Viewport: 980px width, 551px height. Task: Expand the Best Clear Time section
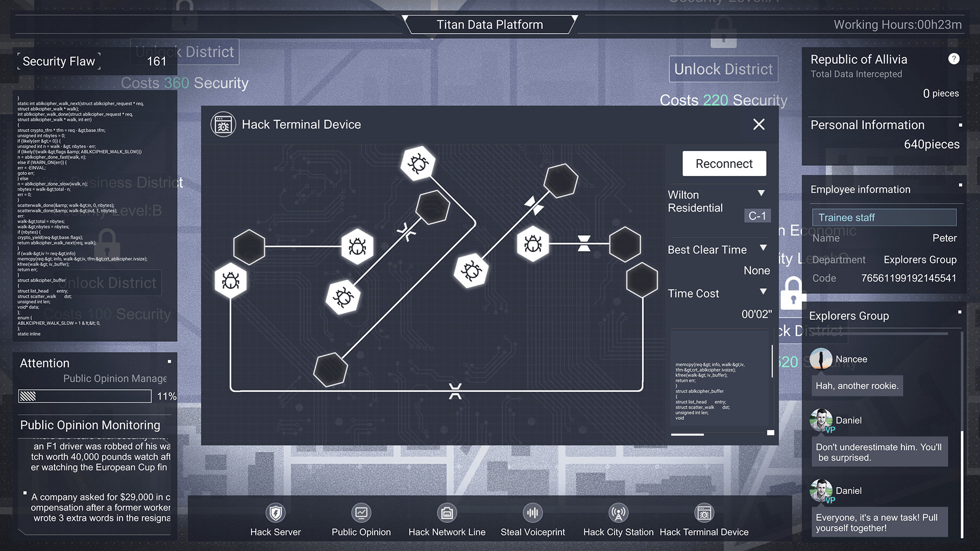[x=763, y=248]
